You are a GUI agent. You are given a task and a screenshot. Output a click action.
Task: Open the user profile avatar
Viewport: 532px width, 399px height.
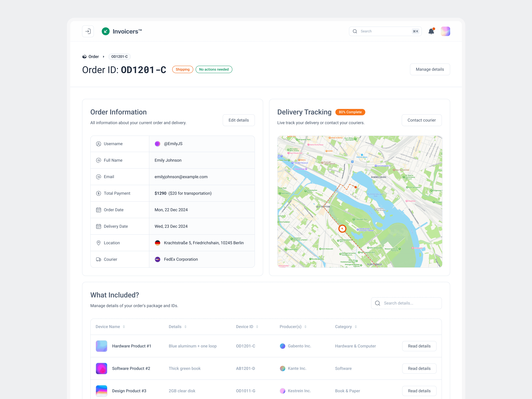click(x=445, y=31)
